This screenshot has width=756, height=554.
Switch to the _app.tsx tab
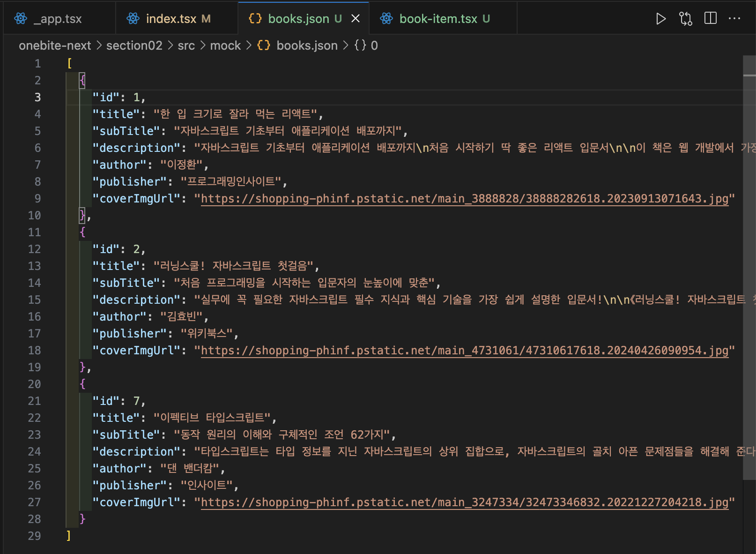(x=59, y=19)
